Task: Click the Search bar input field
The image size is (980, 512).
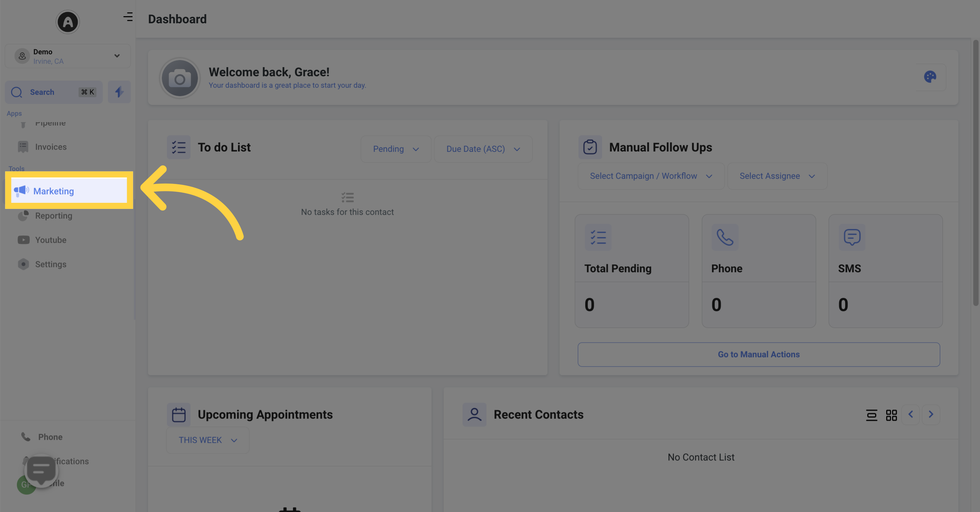Action: tap(53, 91)
